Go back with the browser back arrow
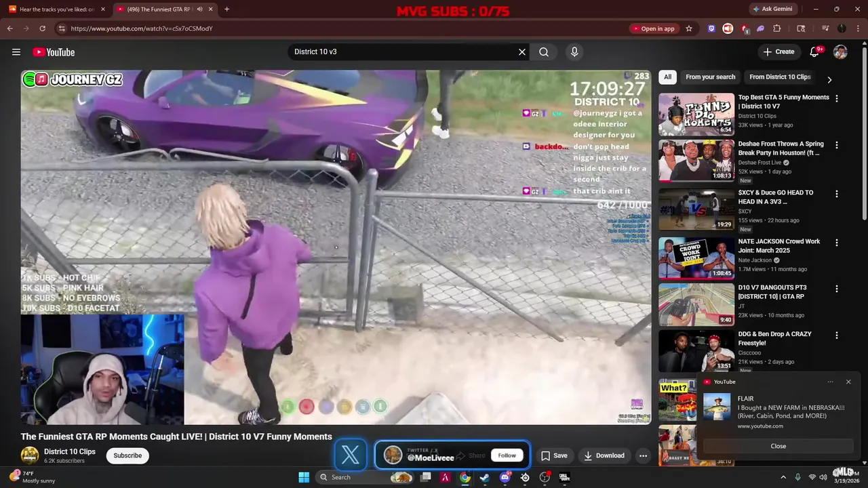868x488 pixels. [x=9, y=28]
